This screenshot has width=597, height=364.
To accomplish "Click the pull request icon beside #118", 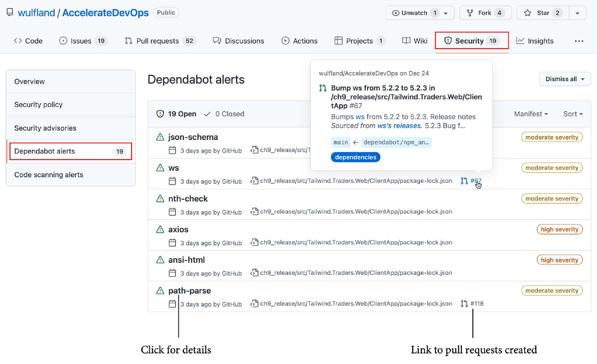I will click(464, 304).
